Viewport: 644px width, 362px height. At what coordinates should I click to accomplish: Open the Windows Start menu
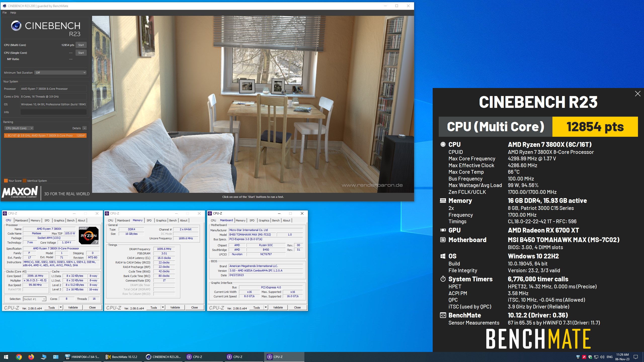(x=6, y=357)
